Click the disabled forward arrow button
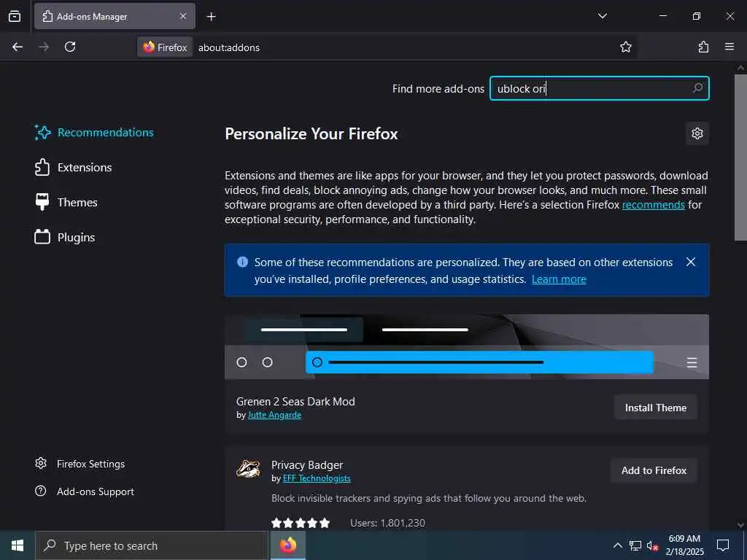Screen dimensions: 747x560 pyautogui.click(x=44, y=47)
